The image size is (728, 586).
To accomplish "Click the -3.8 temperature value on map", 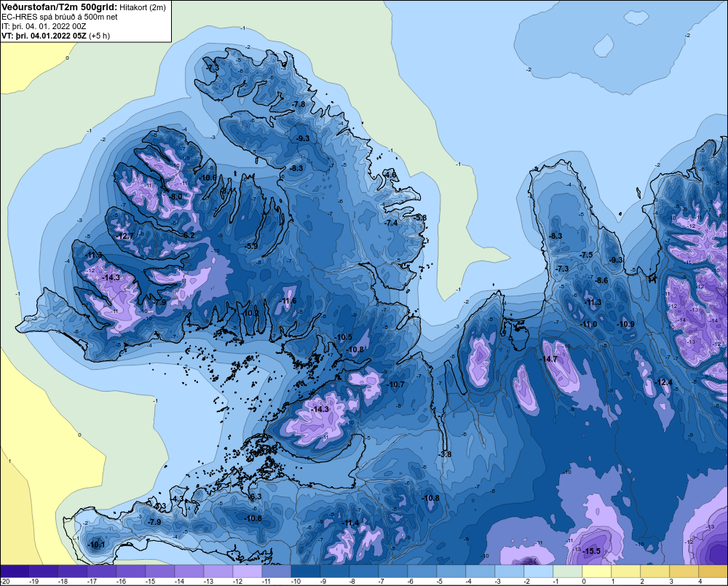I will tap(445, 454).
